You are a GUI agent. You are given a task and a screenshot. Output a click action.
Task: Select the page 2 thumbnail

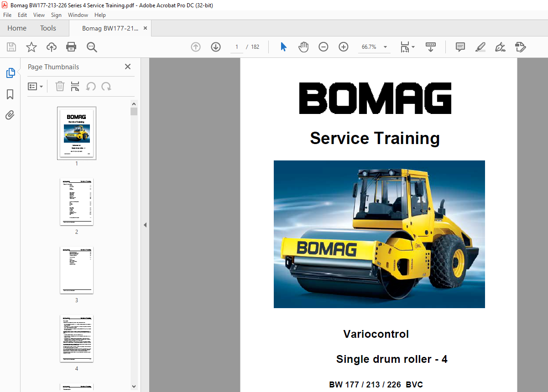[77, 202]
